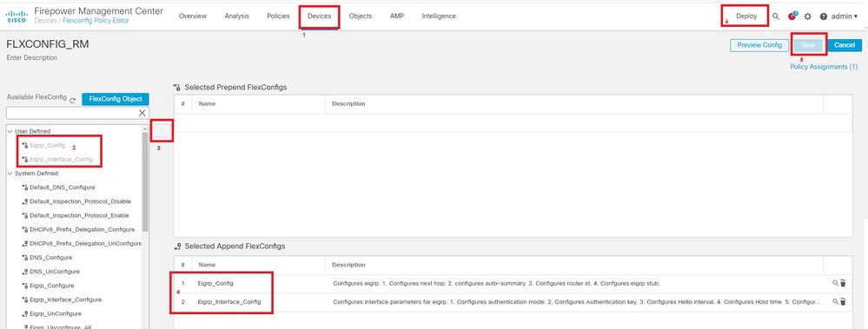Refresh the Available FlexConfig list
Viewport: 868px width, 329px height.
tap(72, 100)
